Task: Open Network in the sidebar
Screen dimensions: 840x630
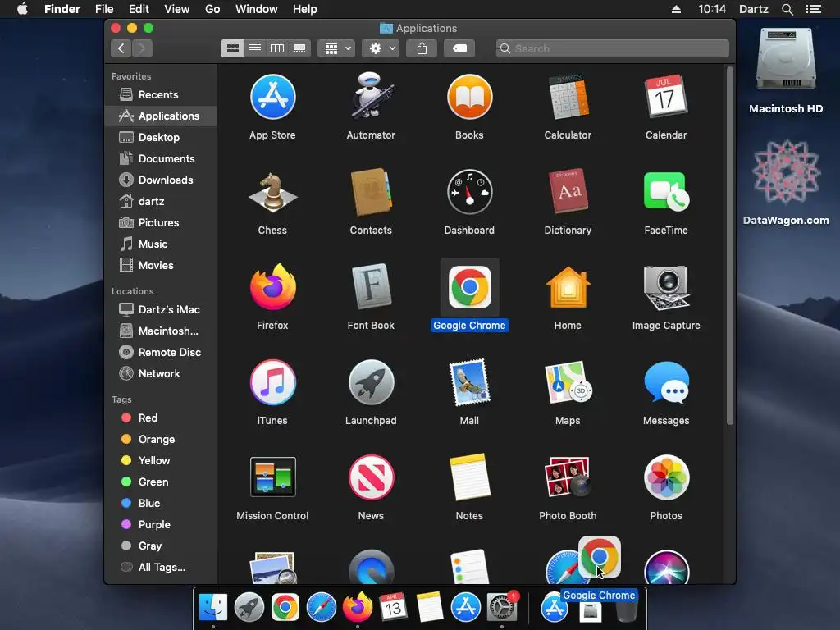Action: pyautogui.click(x=161, y=374)
